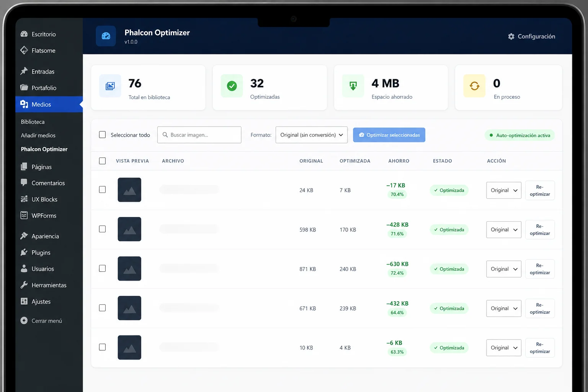Check the row with 671 KB original
Image resolution: width=588 pixels, height=392 pixels.
[102, 308]
